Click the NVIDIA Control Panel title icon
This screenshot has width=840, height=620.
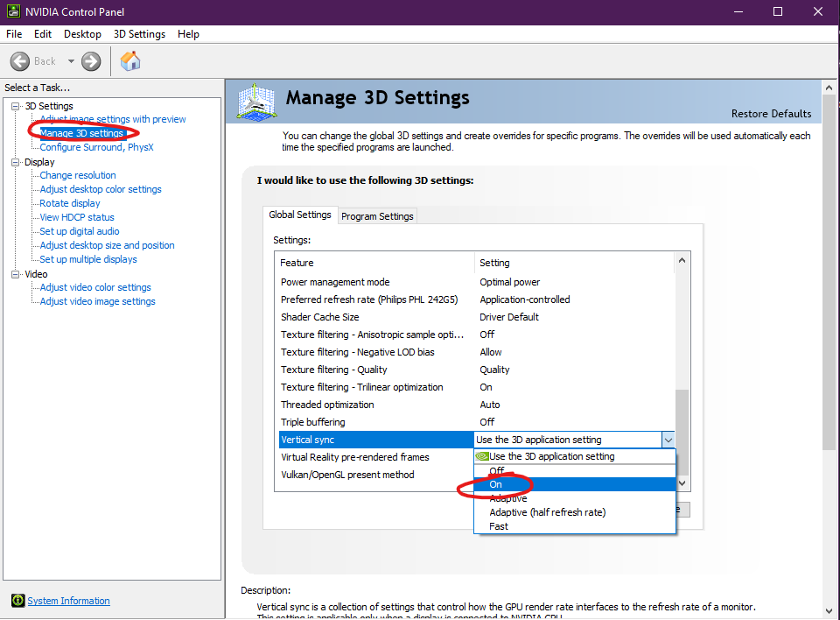point(10,11)
